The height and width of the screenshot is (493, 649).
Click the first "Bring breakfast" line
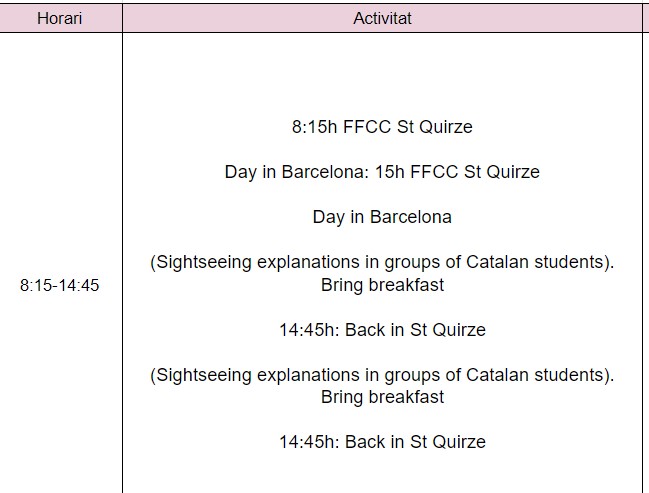382,285
